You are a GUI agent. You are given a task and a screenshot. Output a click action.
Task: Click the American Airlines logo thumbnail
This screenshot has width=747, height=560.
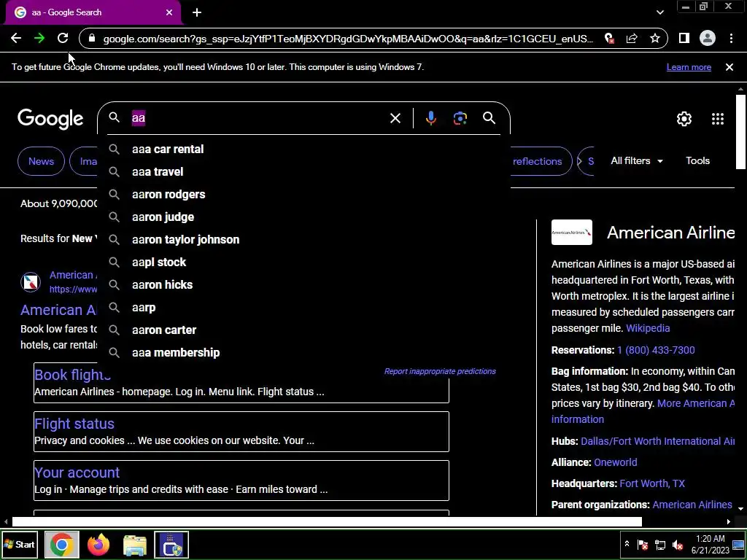572,233
